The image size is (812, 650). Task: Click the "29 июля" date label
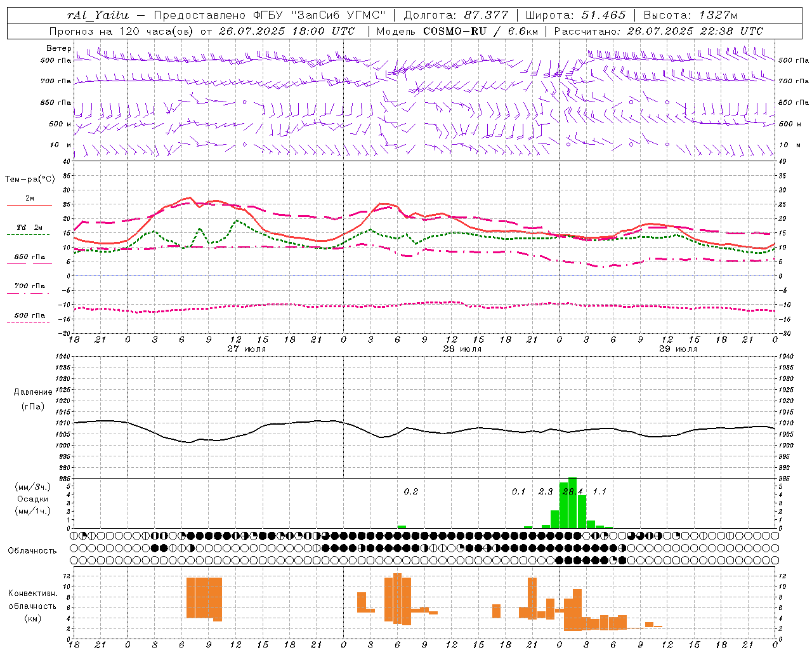pyautogui.click(x=678, y=348)
